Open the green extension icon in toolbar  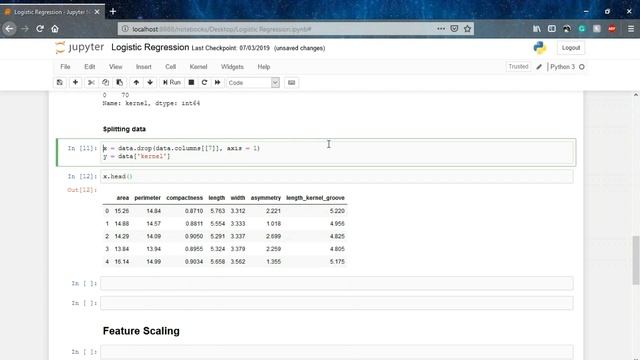pos(582,29)
